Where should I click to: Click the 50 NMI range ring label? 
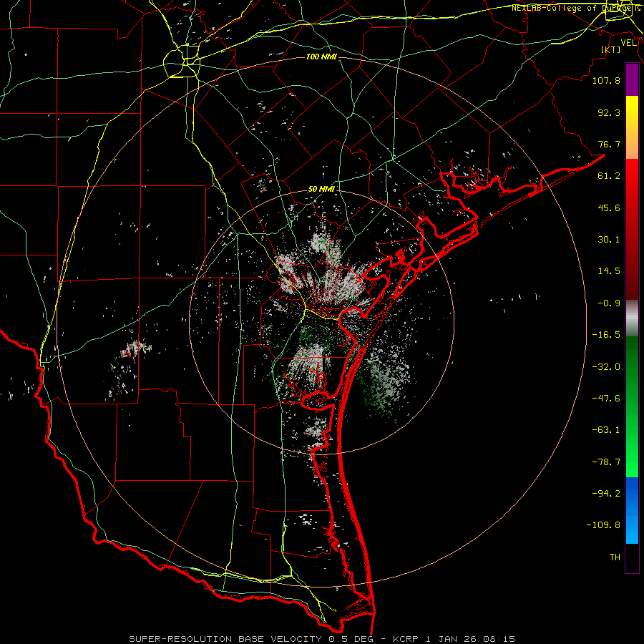tap(321, 190)
